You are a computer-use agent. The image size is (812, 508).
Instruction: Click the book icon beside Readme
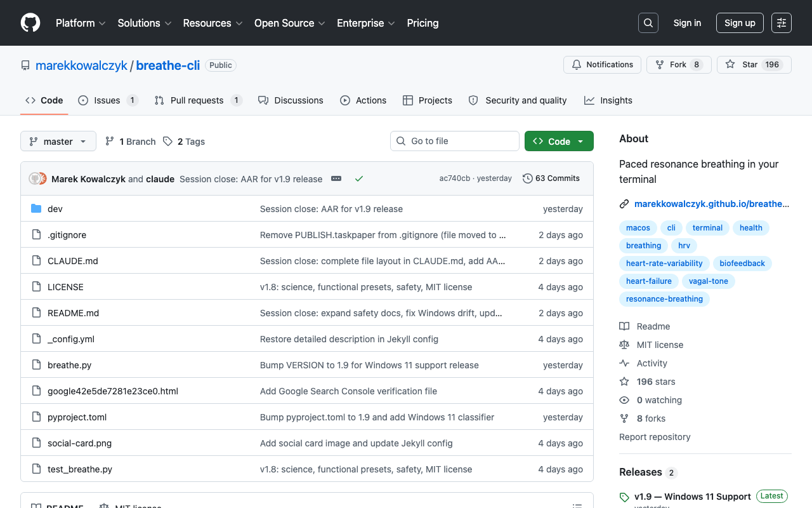pos(624,326)
